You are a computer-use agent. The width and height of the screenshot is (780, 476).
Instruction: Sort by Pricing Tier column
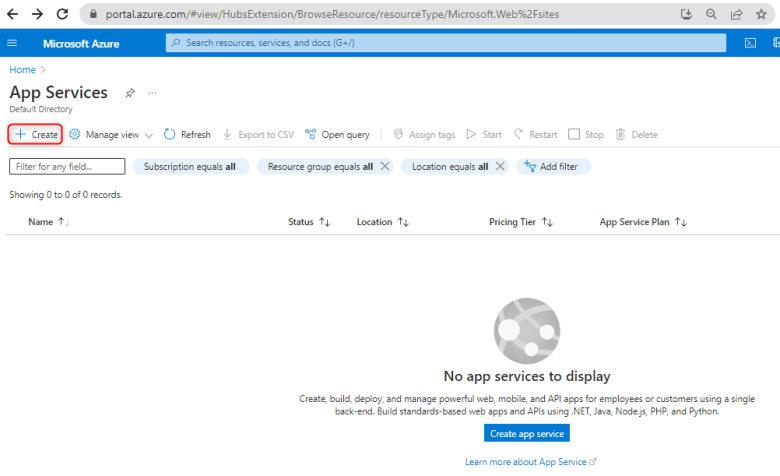[521, 222]
